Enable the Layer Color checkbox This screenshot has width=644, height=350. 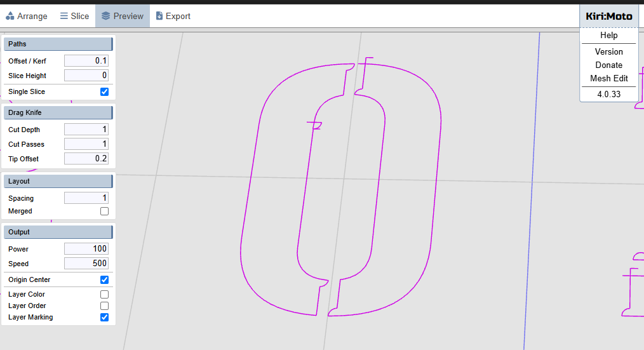point(104,295)
